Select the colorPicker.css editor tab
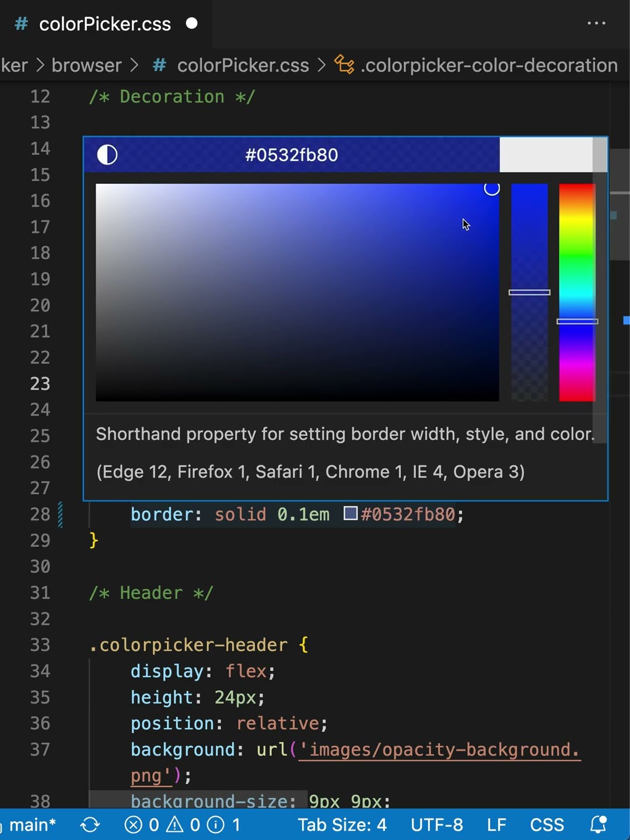 click(x=106, y=24)
